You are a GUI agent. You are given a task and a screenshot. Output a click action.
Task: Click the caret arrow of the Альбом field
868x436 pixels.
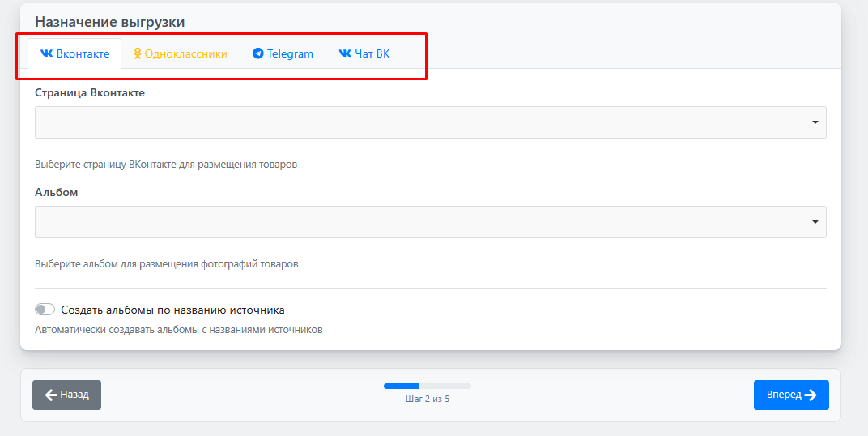click(x=815, y=222)
